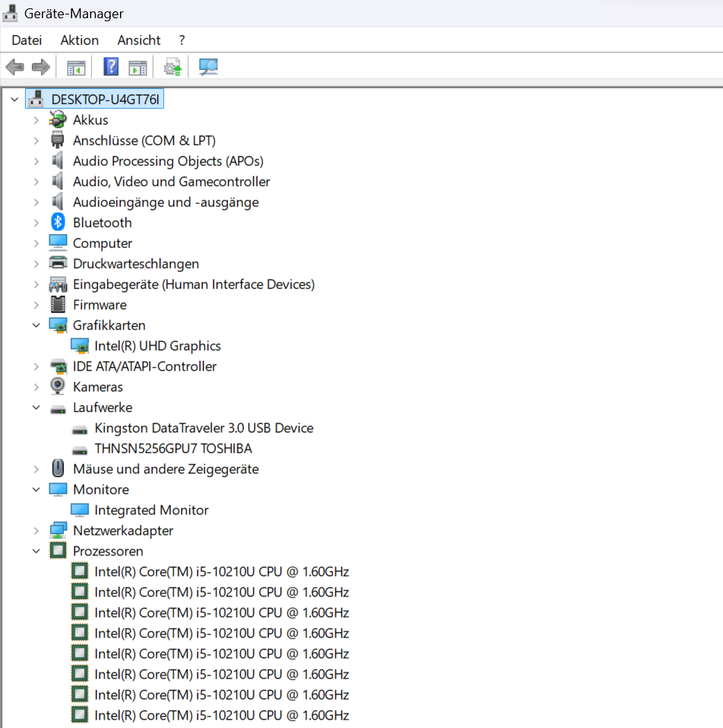Click the Bluetooth logo icon
This screenshot has width=723, height=728.
pyautogui.click(x=58, y=223)
